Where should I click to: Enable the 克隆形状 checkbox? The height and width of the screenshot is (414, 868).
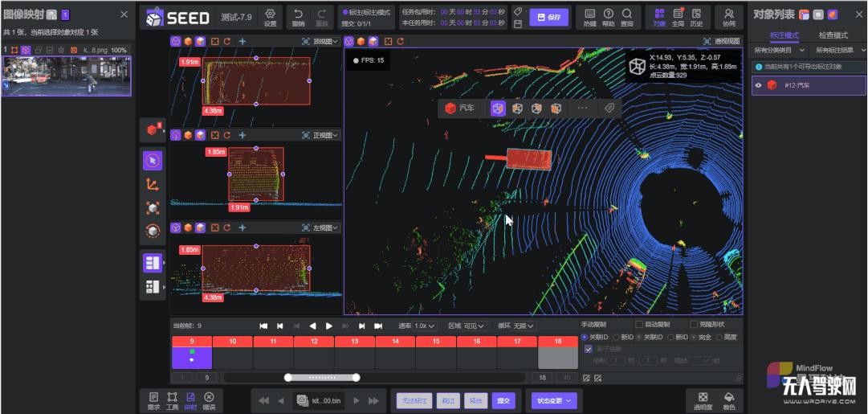695,325
